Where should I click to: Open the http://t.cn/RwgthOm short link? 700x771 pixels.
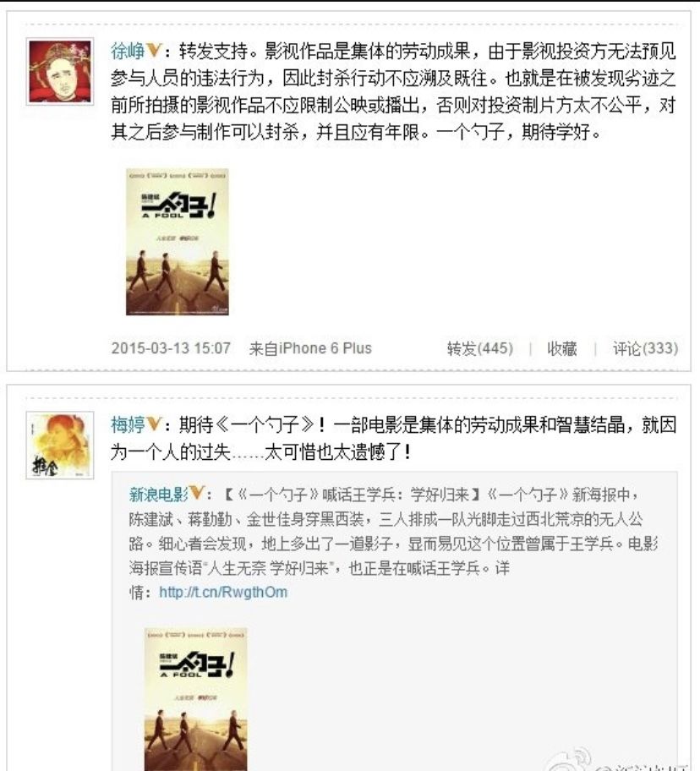pyautogui.click(x=223, y=592)
